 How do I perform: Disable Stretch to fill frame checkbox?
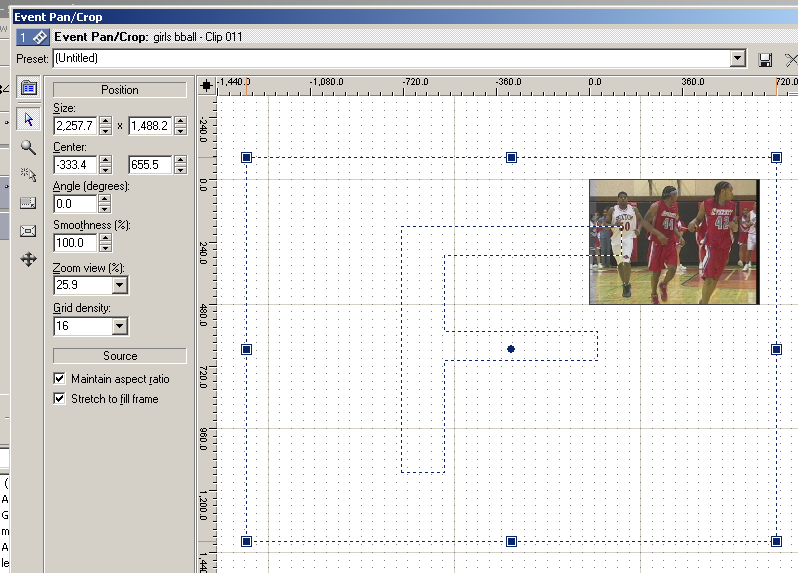pos(59,399)
